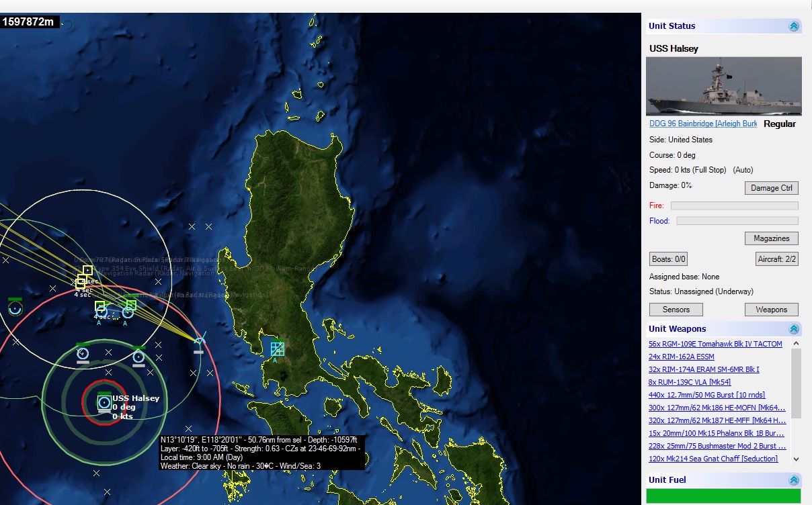
Task: Click the 'Local time: 9:00 AM (Day)' text
Action: coord(200,457)
